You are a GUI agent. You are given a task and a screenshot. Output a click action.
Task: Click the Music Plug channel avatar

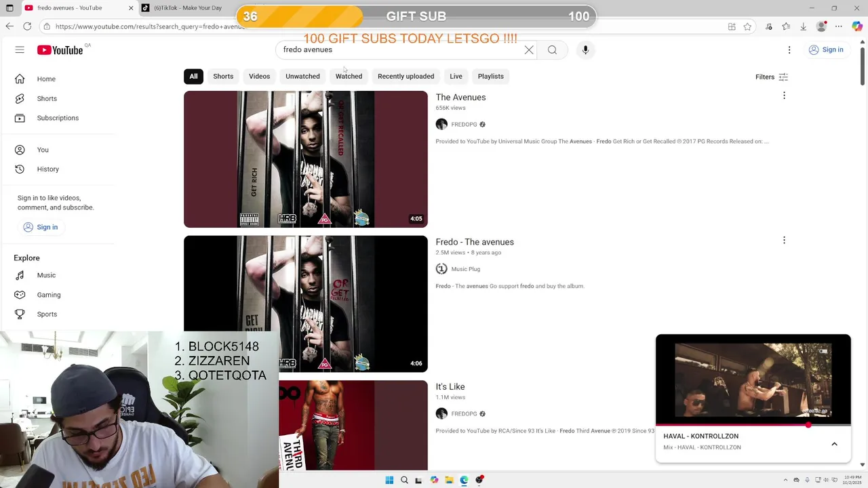point(441,268)
